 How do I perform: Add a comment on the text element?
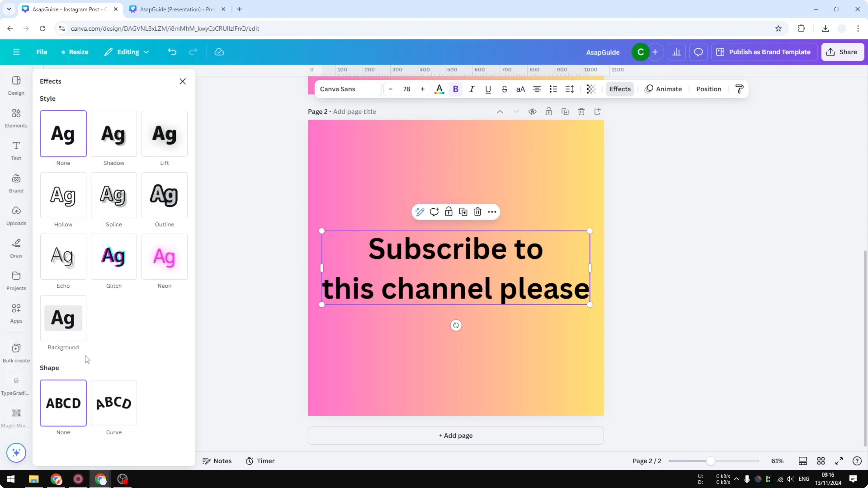[434, 212]
